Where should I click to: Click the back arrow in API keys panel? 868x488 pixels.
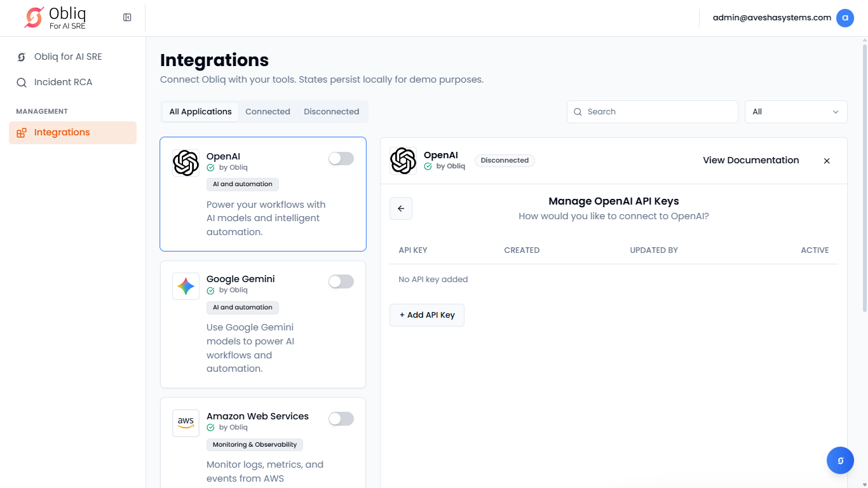point(401,208)
